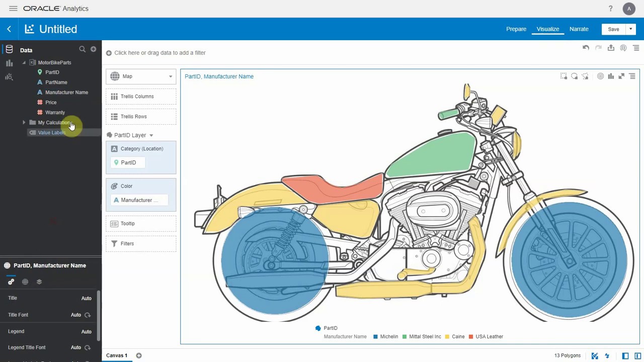This screenshot has width=644, height=362.
Task: Add a new canvas
Action: click(x=138, y=355)
